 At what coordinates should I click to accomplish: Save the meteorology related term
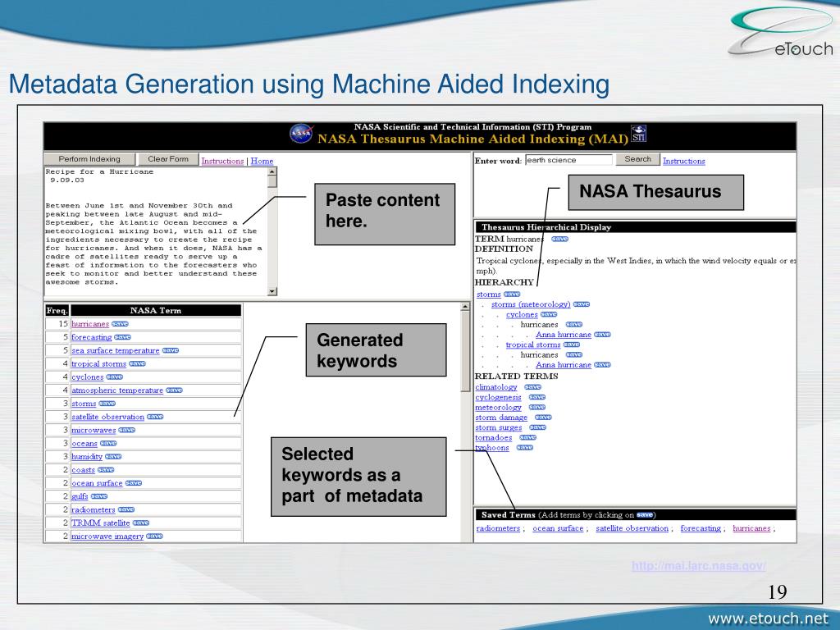(x=536, y=407)
